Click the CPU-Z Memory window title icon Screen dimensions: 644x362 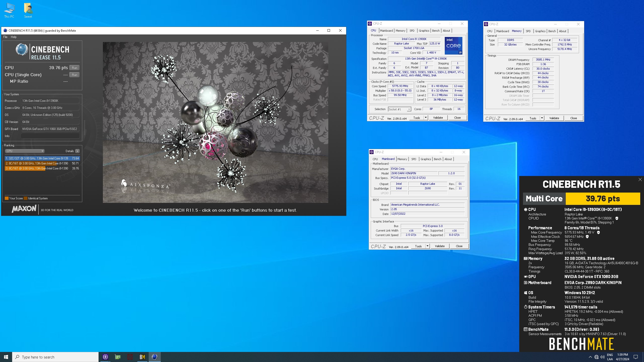click(486, 24)
